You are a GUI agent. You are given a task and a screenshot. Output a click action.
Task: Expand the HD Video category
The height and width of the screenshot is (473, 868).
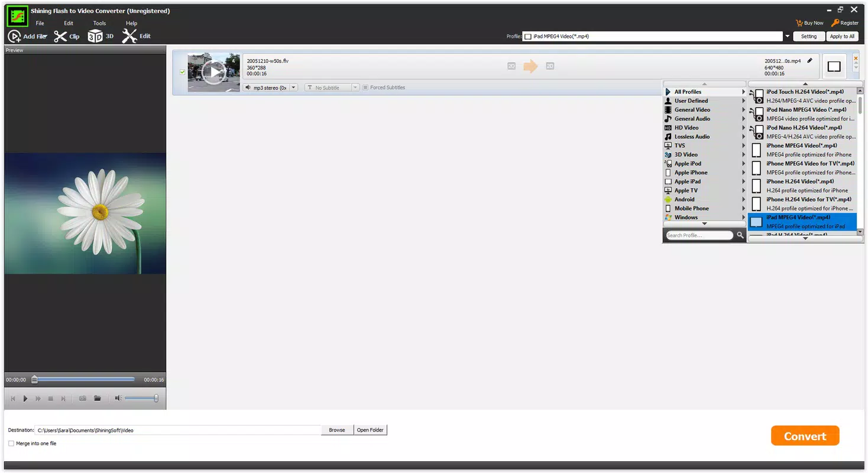point(744,128)
